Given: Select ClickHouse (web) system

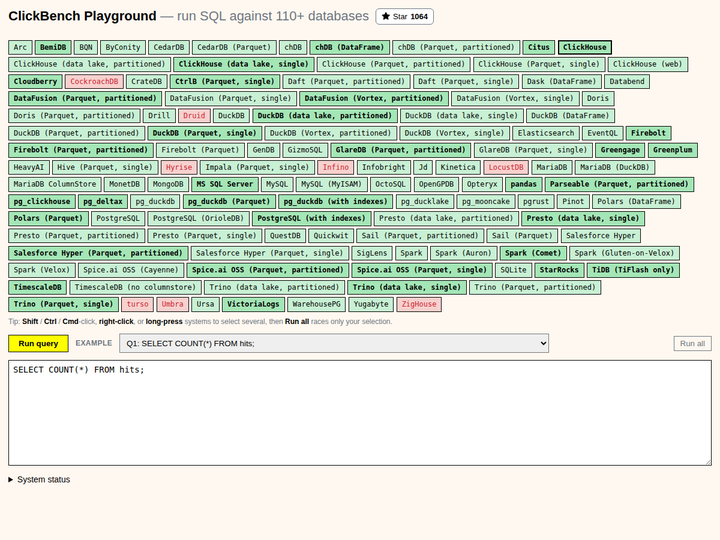Looking at the screenshot, I should point(647,64).
